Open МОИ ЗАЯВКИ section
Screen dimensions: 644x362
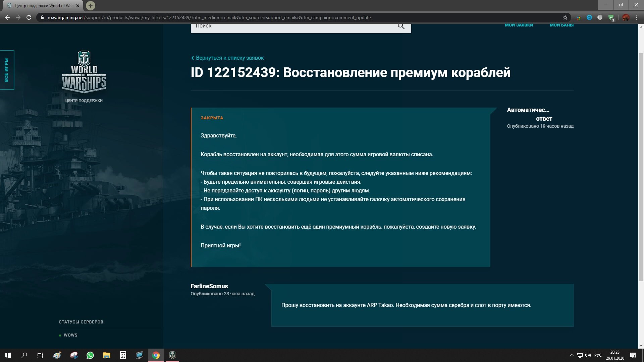[x=519, y=25]
